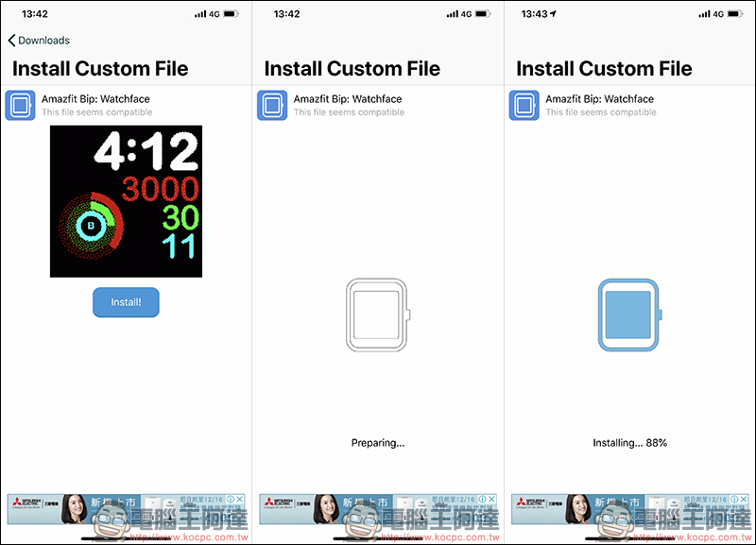The height and width of the screenshot is (545, 756).
Task: Close the ad banner in middle screen
Action: [x=491, y=500]
